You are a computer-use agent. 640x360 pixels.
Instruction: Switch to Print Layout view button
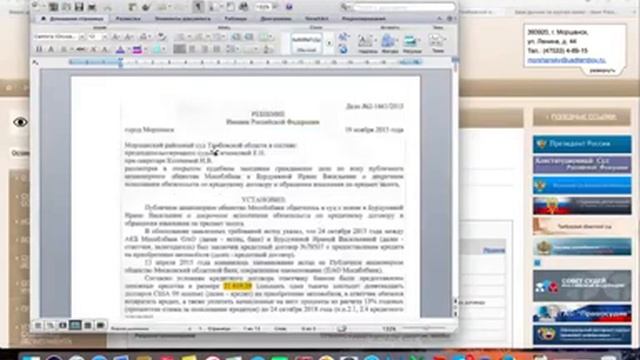(x=75, y=325)
